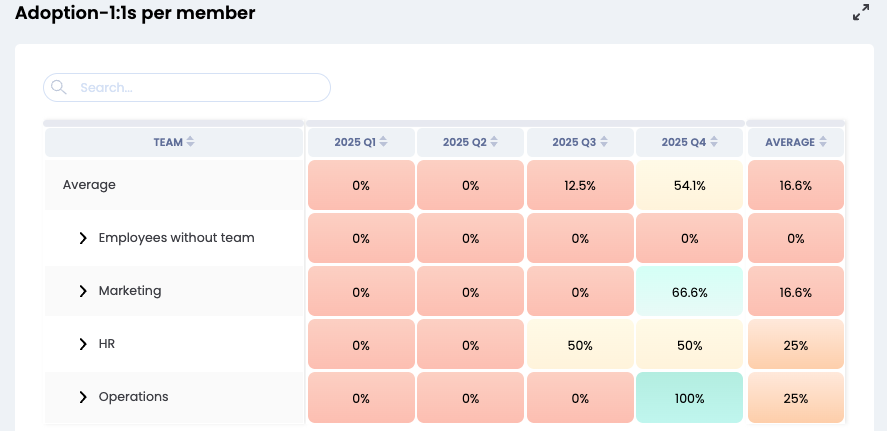Image resolution: width=887 pixels, height=431 pixels.
Task: Click the search magnifier icon
Action: (x=59, y=87)
